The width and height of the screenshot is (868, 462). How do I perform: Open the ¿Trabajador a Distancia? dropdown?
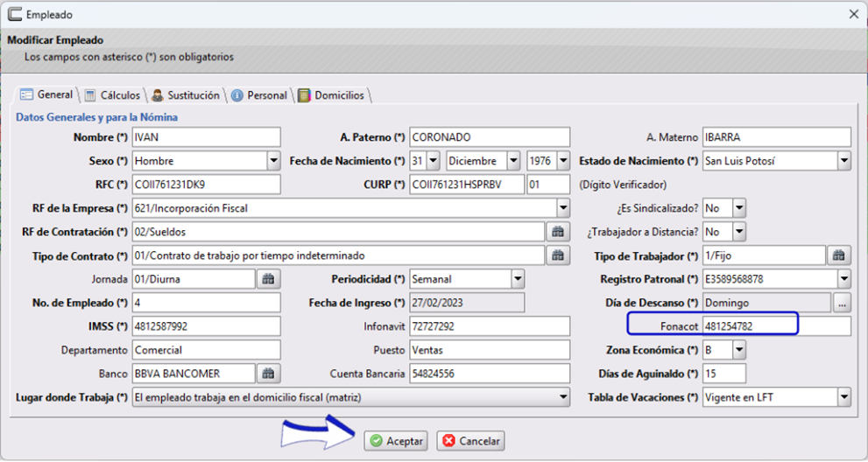click(739, 232)
